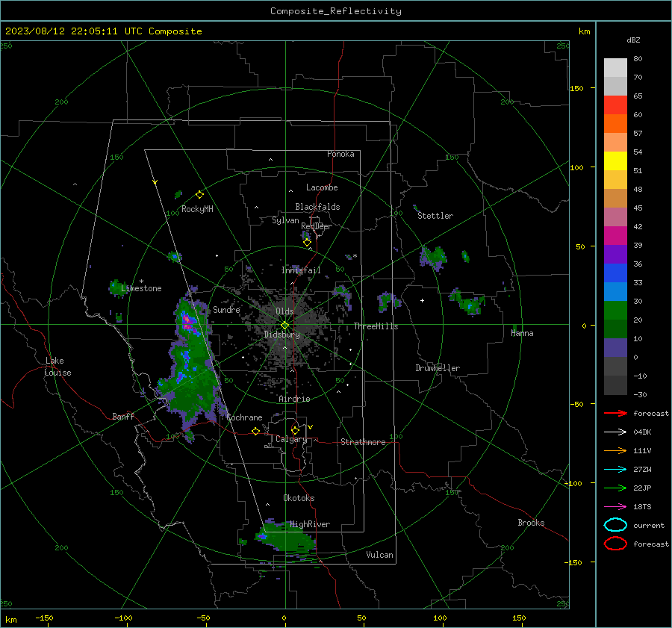This screenshot has width=672, height=628.
Task: Click the Sundre city label
Action: (x=226, y=309)
